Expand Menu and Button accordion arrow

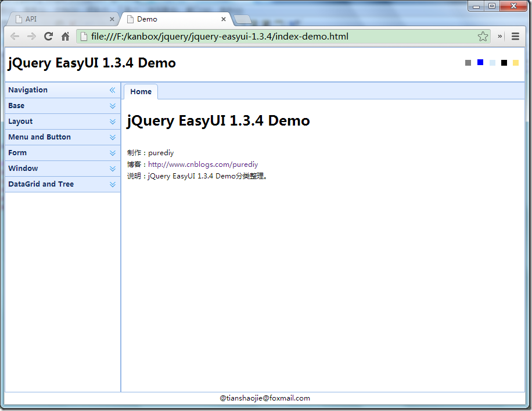pos(113,137)
